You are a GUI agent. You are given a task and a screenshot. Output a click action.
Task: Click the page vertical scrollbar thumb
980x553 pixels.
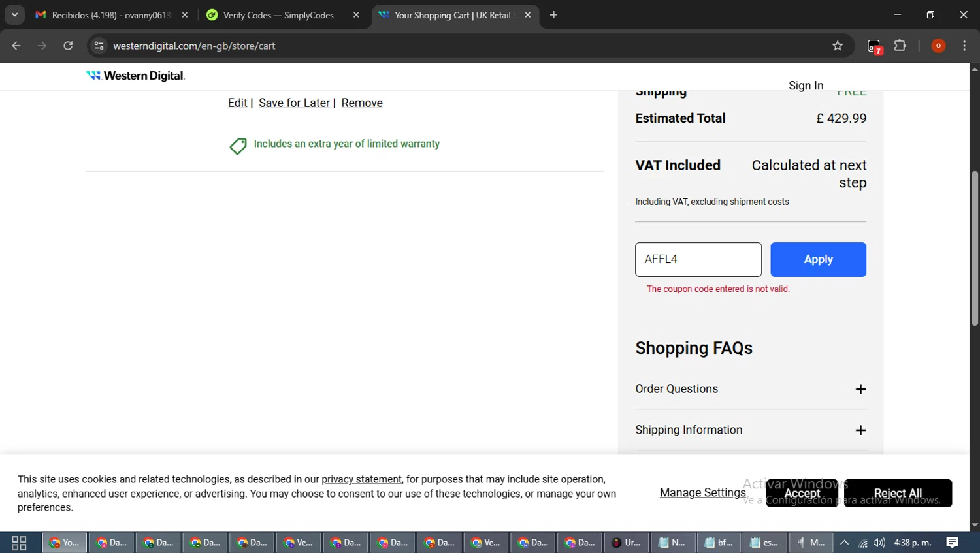(974, 248)
